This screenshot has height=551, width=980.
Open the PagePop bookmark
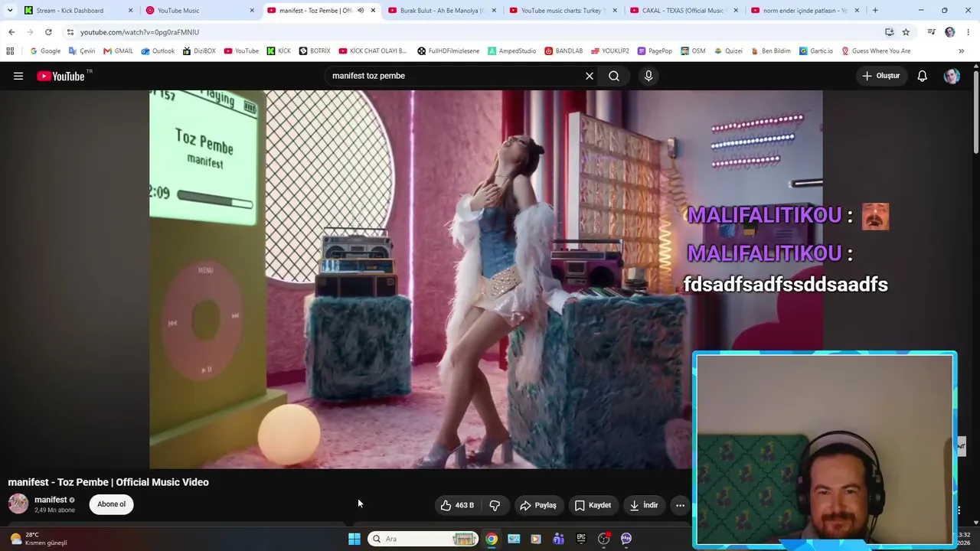[x=655, y=51]
